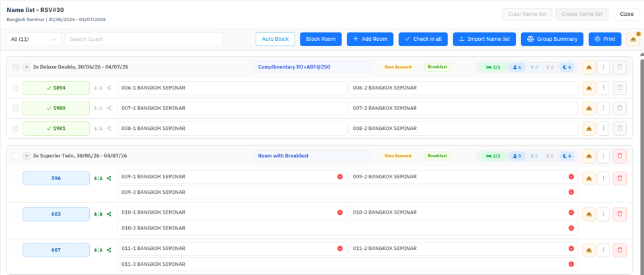Click into the Search Guest field
Screen dimensions: 644x275
pos(144,40)
